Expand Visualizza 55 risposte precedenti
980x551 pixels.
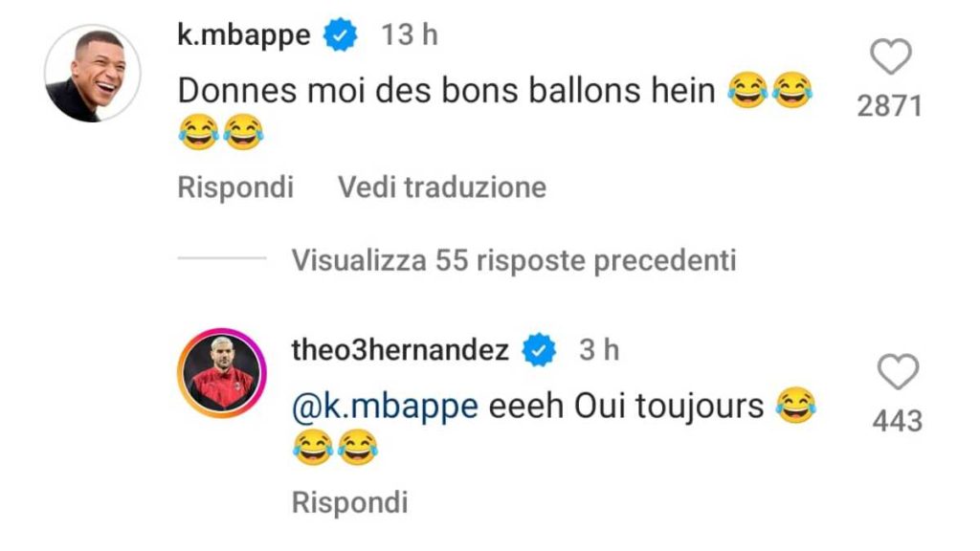tap(514, 260)
